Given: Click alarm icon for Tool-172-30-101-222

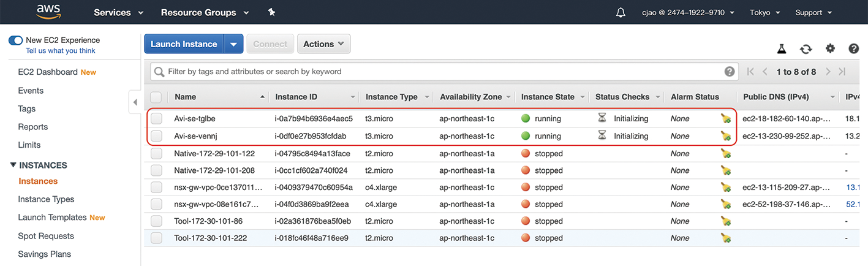Looking at the screenshot, I should pyautogui.click(x=726, y=238).
